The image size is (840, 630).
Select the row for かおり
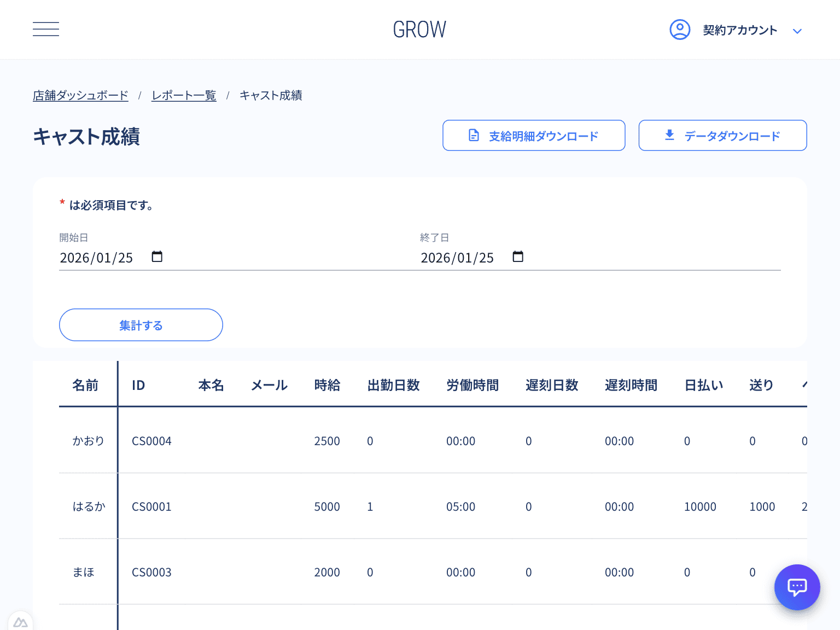(x=89, y=440)
